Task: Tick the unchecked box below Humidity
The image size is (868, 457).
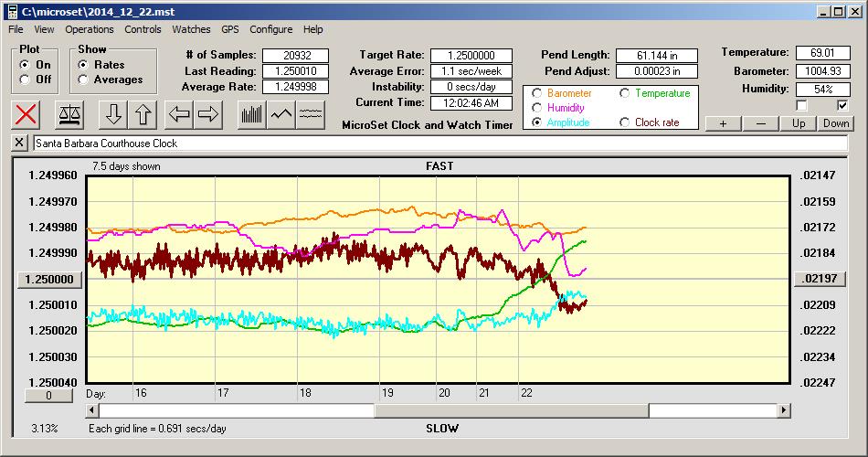Action: (x=801, y=105)
